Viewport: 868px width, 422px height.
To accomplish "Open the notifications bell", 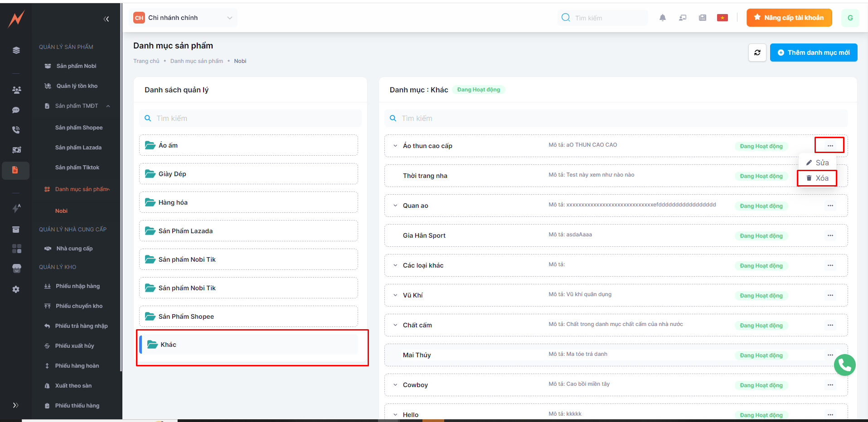I will [x=663, y=18].
